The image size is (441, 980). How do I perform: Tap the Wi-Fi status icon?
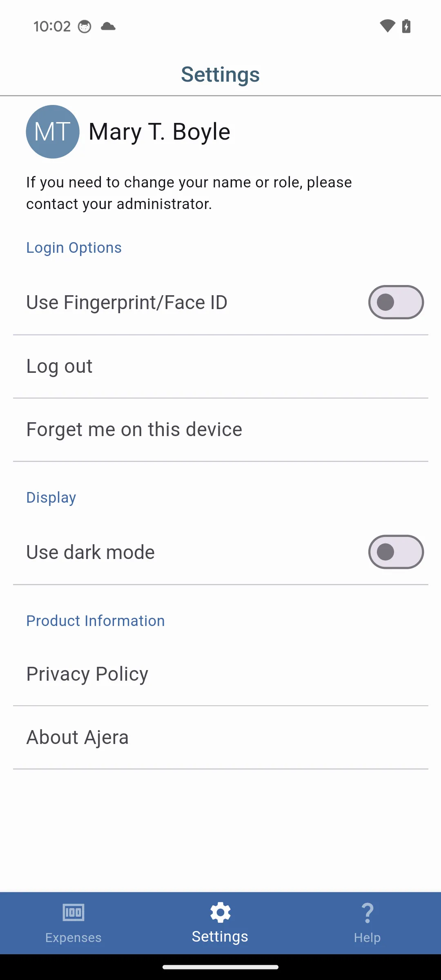pyautogui.click(x=387, y=26)
